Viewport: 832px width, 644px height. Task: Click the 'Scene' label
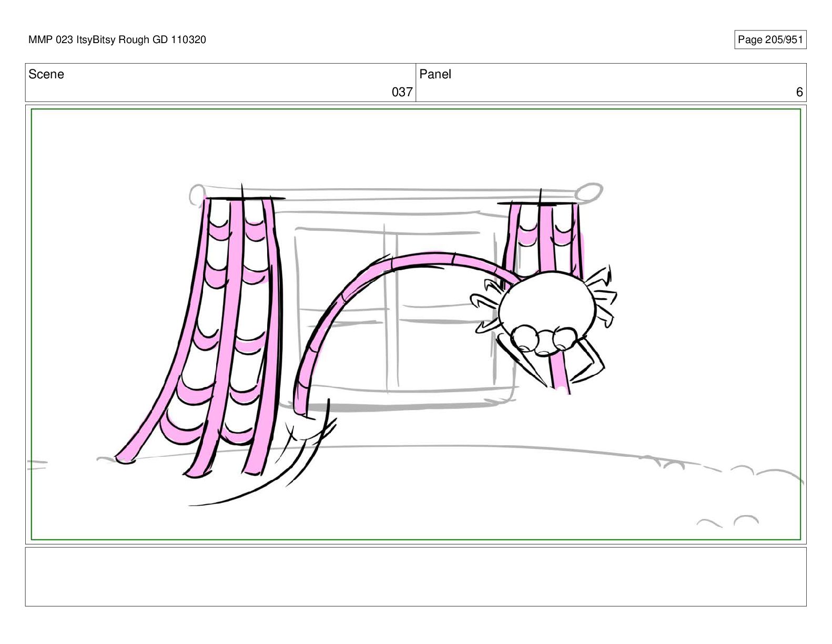point(46,74)
